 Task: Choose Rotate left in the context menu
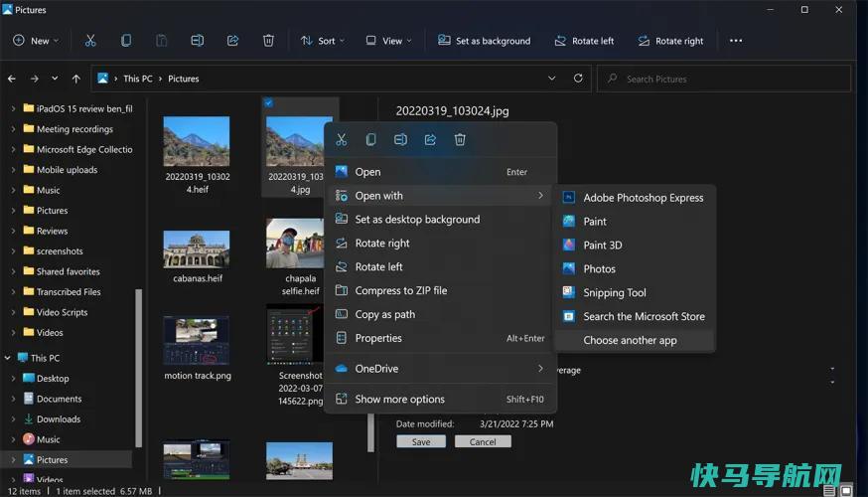[440, 266]
